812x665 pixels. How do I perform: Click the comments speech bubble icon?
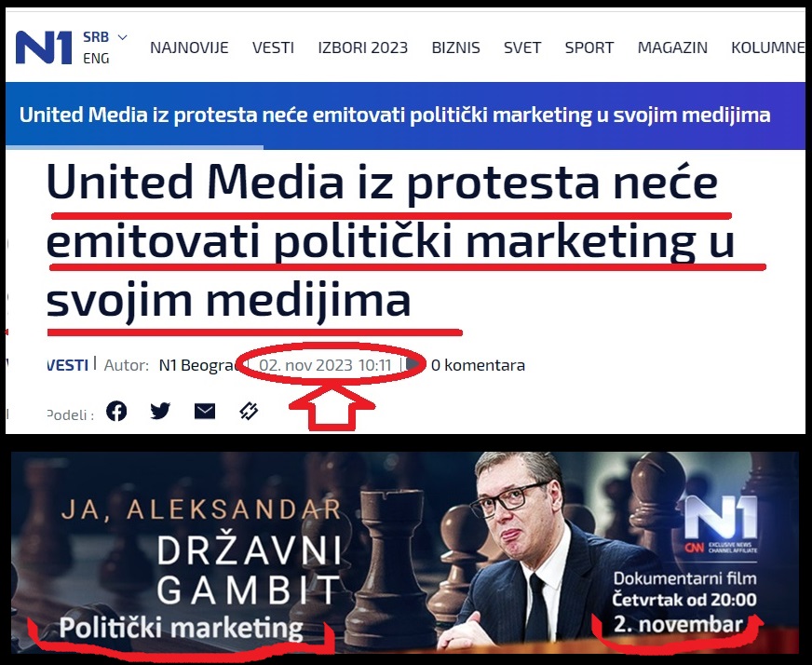pos(414,364)
